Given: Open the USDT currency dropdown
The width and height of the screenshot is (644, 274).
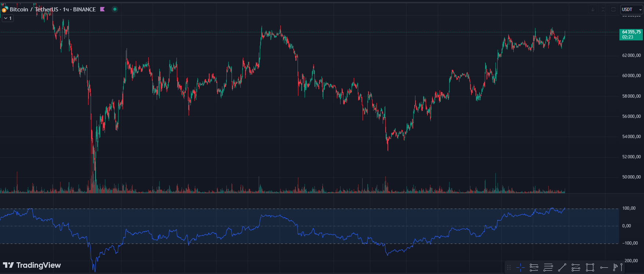Looking at the screenshot, I should point(632,10).
